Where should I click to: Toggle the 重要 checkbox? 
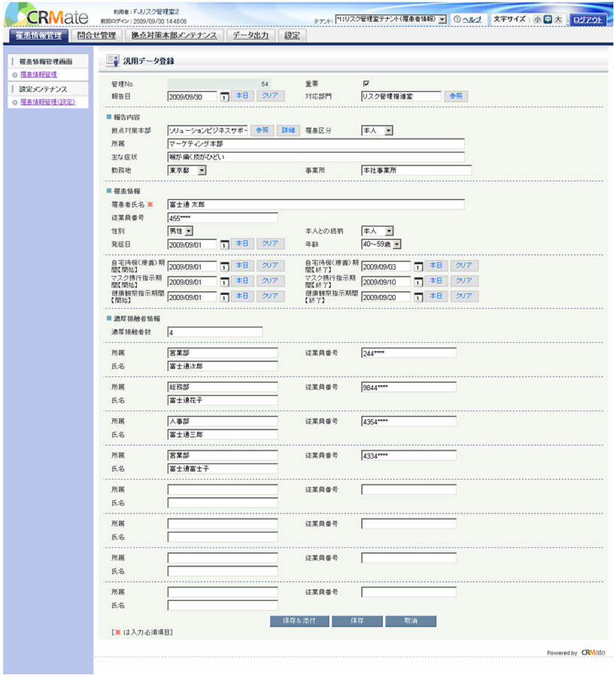coord(366,83)
